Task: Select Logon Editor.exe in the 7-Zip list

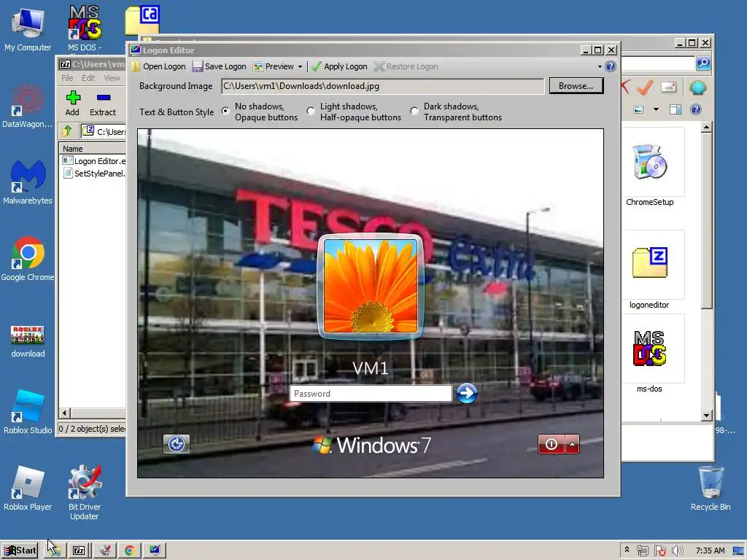Action: [x=94, y=161]
